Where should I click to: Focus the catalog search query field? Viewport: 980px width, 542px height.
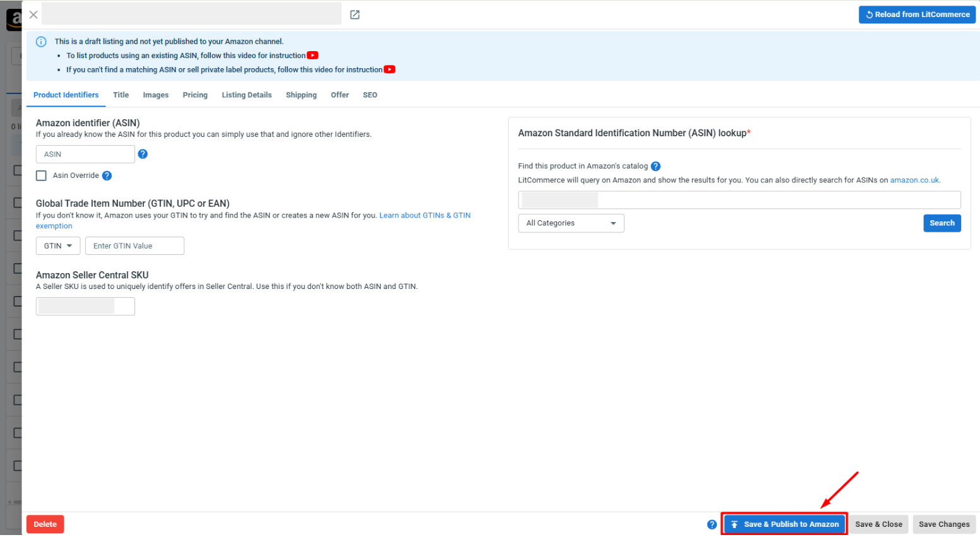click(x=739, y=200)
